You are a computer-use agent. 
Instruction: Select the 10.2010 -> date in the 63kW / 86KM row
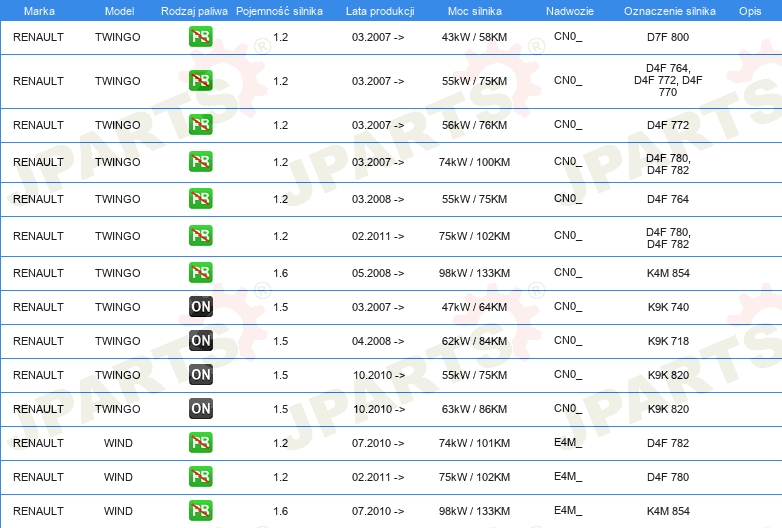point(379,409)
